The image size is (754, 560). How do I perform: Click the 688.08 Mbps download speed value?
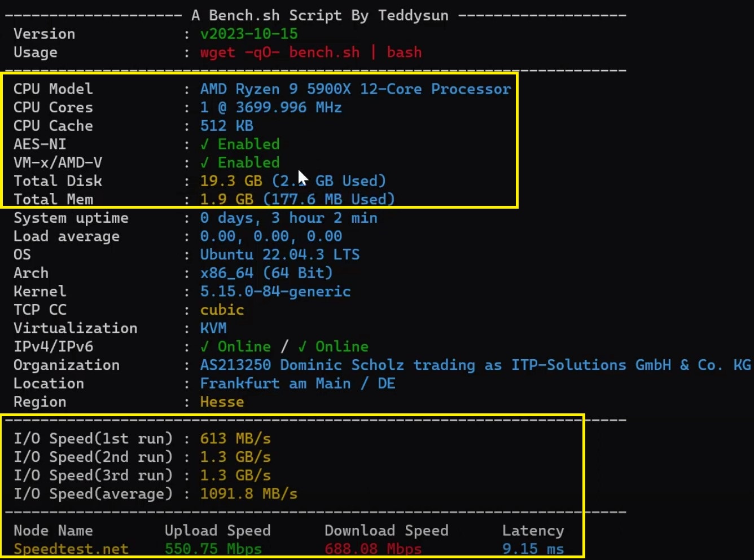tap(373, 549)
